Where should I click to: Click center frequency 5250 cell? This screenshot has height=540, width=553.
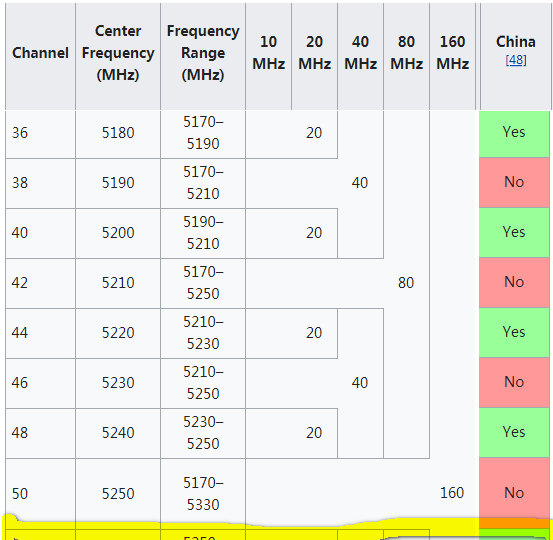pyautogui.click(x=118, y=493)
